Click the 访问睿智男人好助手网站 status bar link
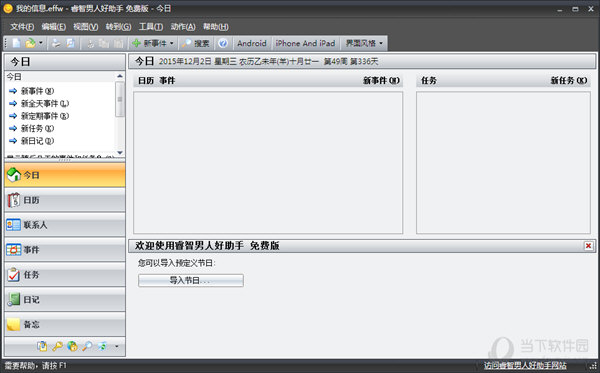Viewport: 600px width, 373px height. [525, 365]
